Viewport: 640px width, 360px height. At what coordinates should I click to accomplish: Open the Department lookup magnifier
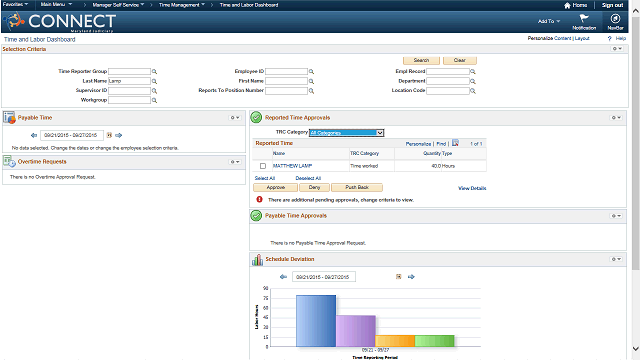coord(473,81)
